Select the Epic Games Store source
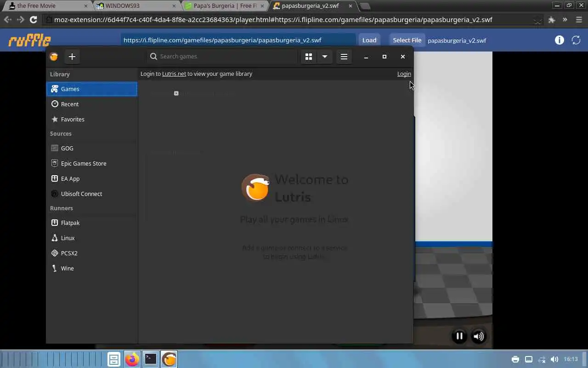Image resolution: width=588 pixels, height=368 pixels. tap(92, 163)
